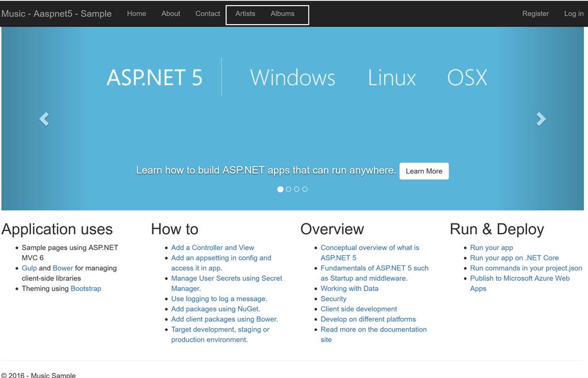Click the OSX text in banner
The image size is (588, 378).
pyautogui.click(x=467, y=78)
